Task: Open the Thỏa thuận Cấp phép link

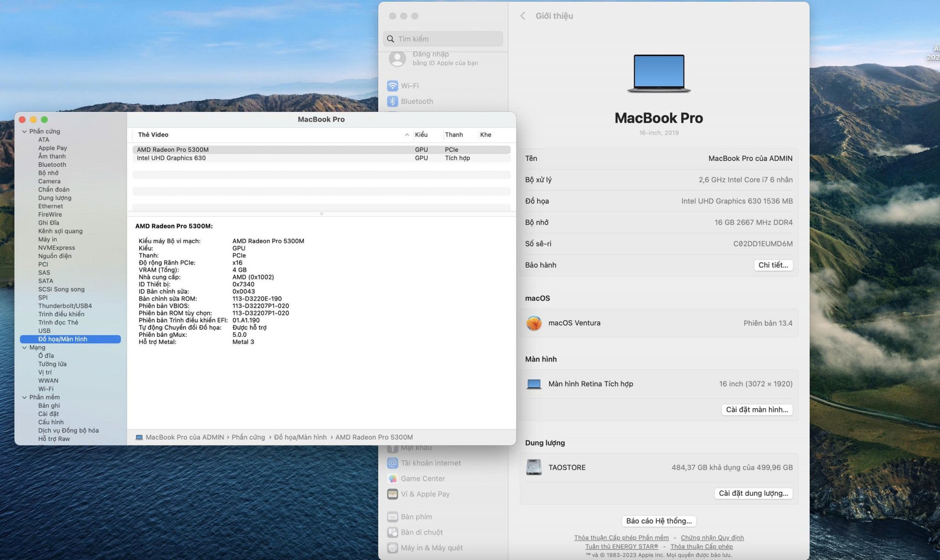Action: (x=701, y=547)
